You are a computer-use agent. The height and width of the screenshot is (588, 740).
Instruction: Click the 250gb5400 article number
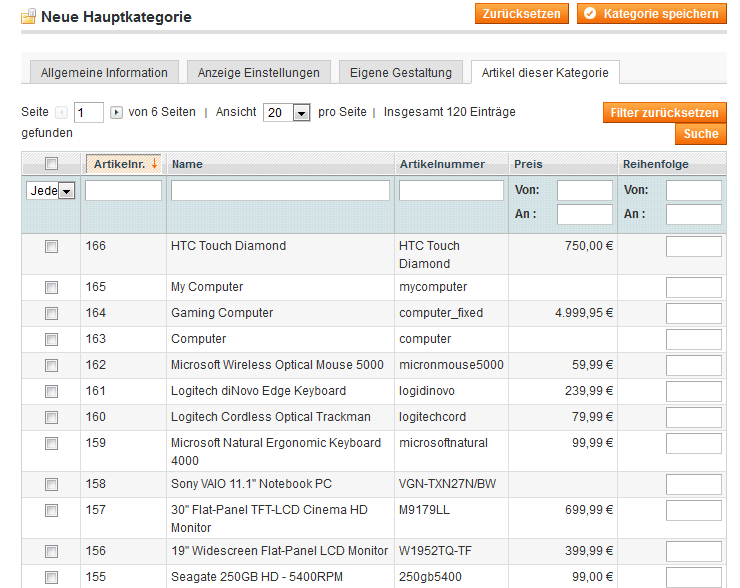click(x=430, y=577)
